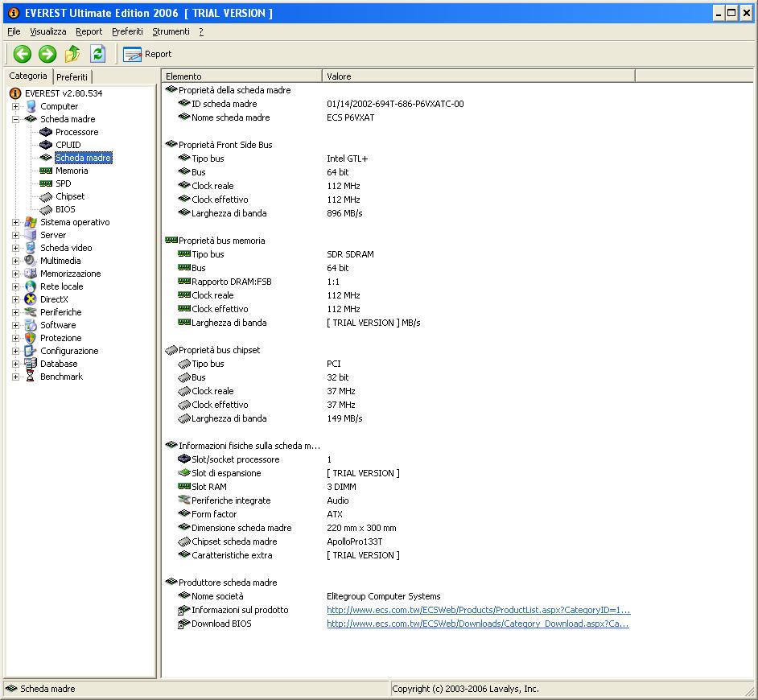Select the EVEREST v2.80.534 root item
758x700 pixels.
[64, 93]
